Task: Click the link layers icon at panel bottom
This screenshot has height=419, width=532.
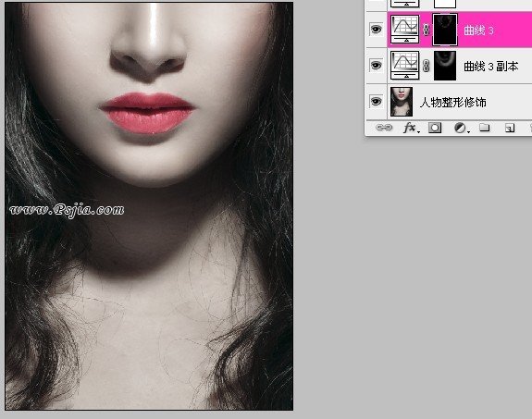Action: coord(384,128)
